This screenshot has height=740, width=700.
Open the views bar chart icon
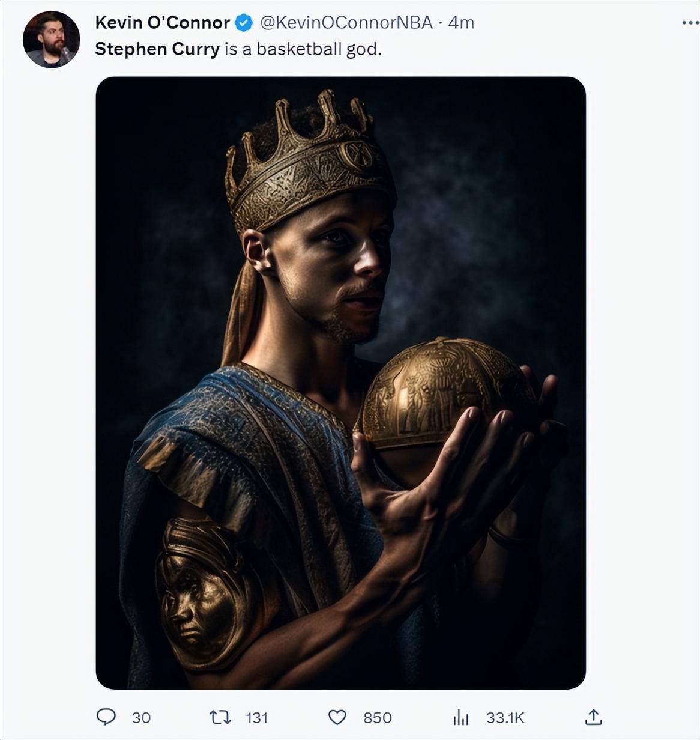(x=460, y=717)
